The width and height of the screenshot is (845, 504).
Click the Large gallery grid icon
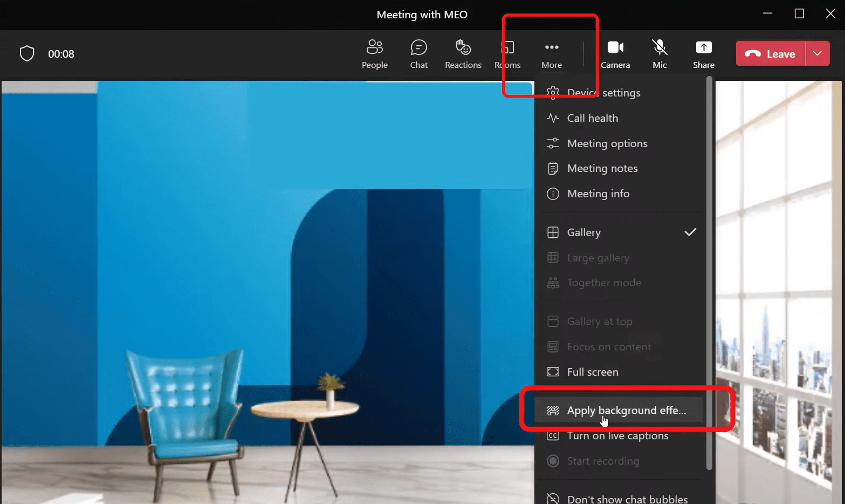pyautogui.click(x=553, y=258)
